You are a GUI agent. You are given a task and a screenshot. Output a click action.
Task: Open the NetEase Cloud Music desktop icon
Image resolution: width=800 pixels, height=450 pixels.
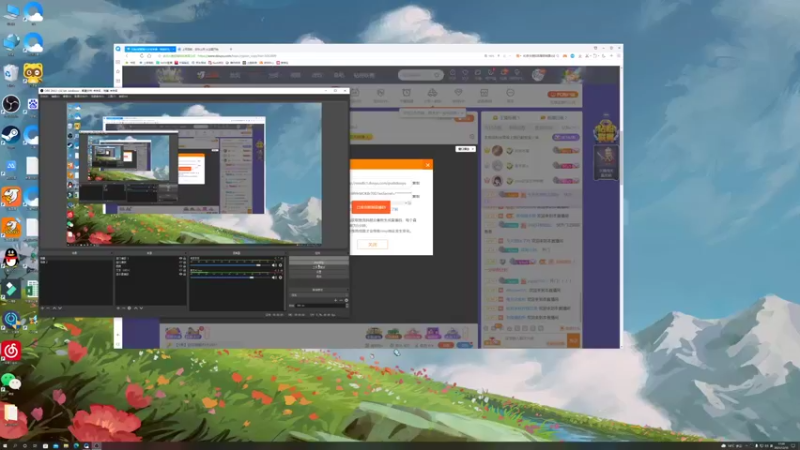tap(11, 351)
